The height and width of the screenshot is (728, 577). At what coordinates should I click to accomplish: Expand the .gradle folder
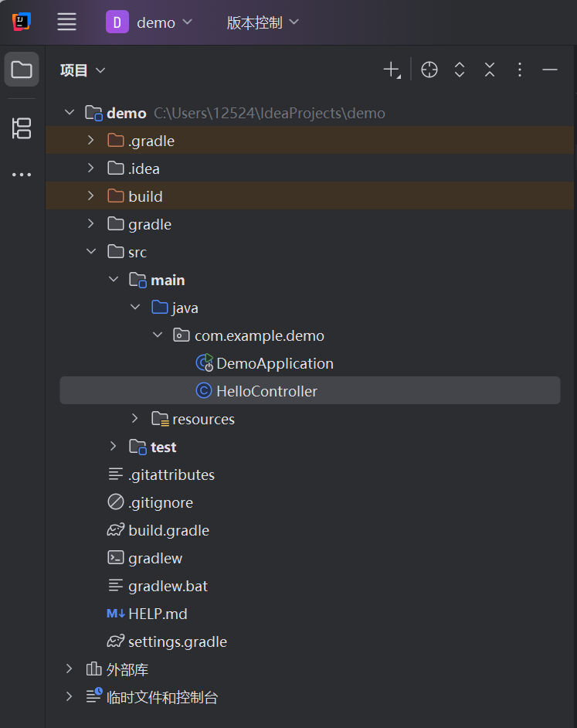90,141
